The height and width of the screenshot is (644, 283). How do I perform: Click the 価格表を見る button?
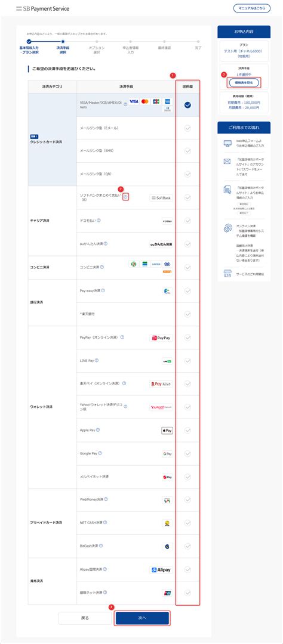coord(244,82)
